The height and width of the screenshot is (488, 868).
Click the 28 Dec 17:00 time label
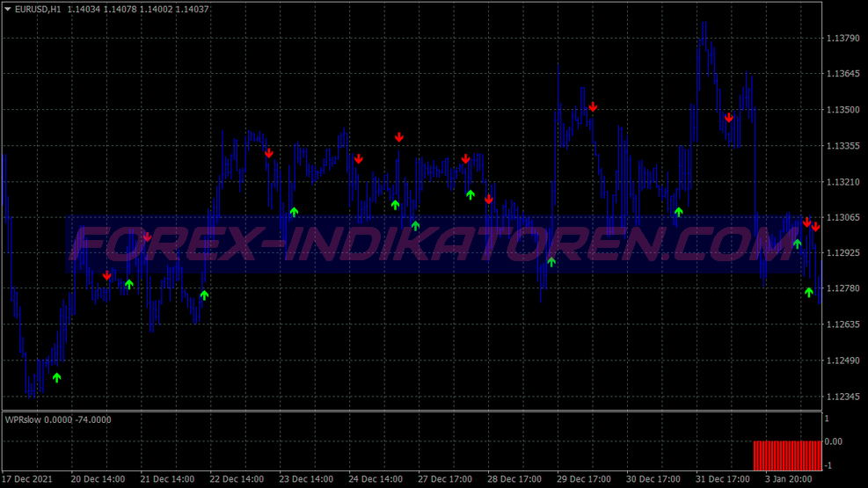point(514,479)
